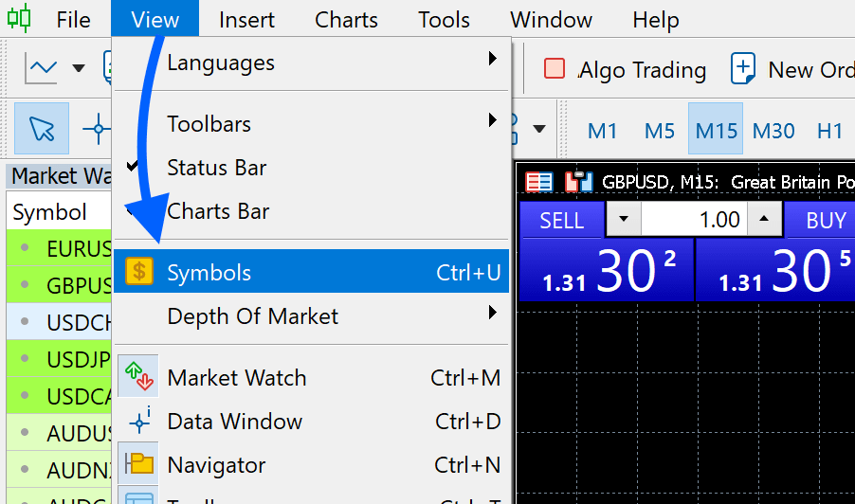855x504 pixels.
Task: Switch to M1 timeframe
Action: pos(602,131)
